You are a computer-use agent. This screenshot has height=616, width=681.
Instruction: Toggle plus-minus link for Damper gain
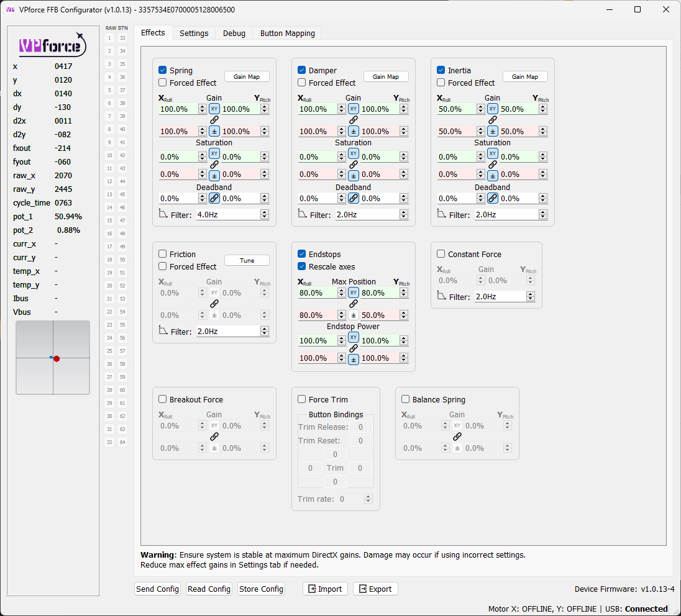tap(354, 131)
